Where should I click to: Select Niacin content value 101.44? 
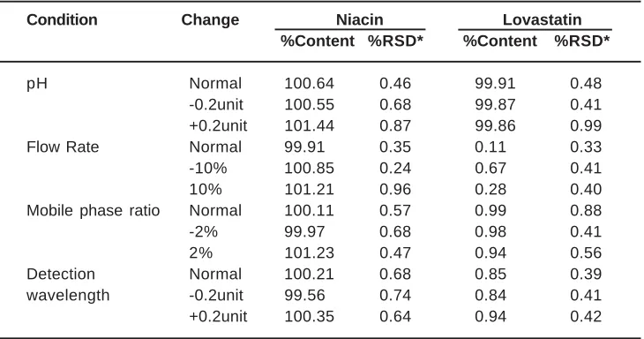(310, 125)
